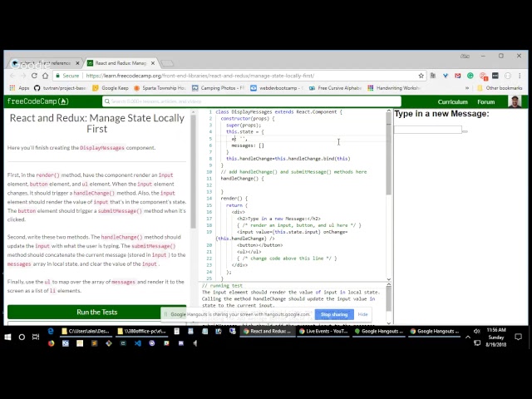Viewport: 532px width, 399px height.
Task: Open the Curriculum link
Action: (452, 101)
